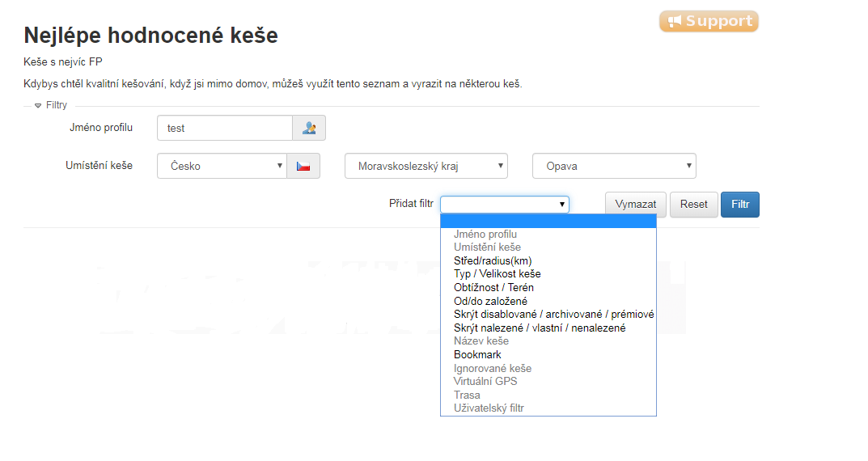Open the Moravskoslezský kraj region dropdown
The image size is (868, 461).
click(x=426, y=166)
